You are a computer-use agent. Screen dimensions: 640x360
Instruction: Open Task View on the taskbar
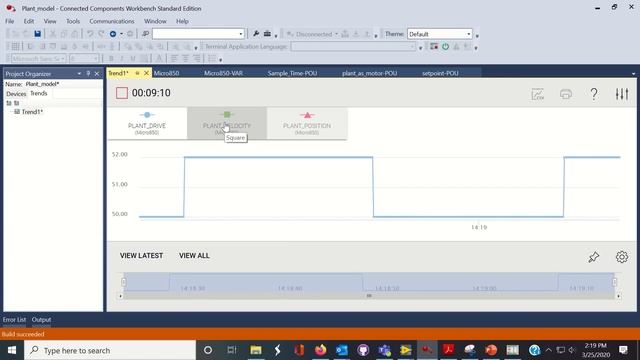coord(232,350)
